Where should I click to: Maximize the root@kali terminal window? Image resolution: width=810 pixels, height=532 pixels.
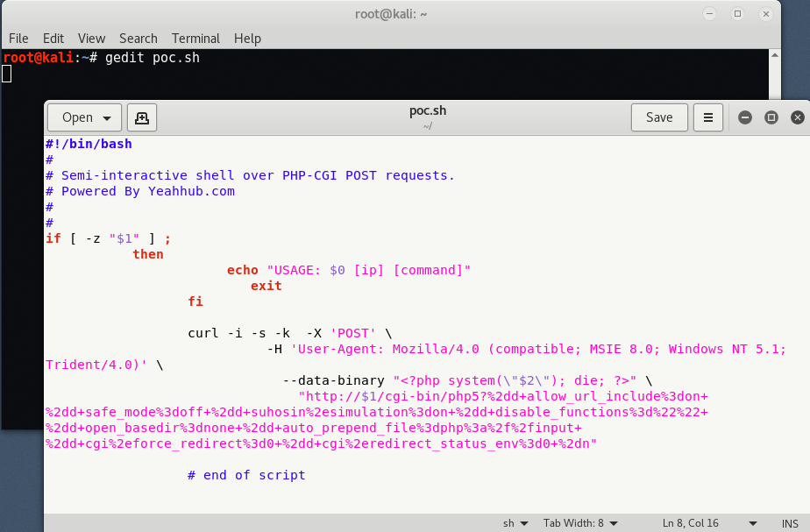coord(738,14)
